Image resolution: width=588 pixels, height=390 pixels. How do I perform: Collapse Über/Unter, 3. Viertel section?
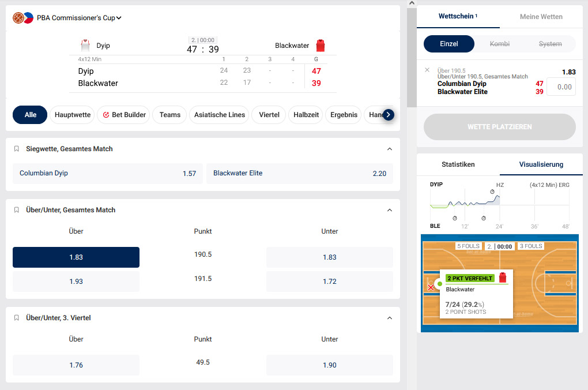[390, 318]
